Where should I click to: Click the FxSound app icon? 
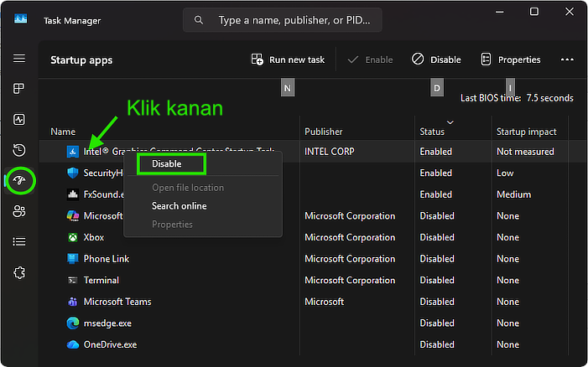(x=73, y=194)
